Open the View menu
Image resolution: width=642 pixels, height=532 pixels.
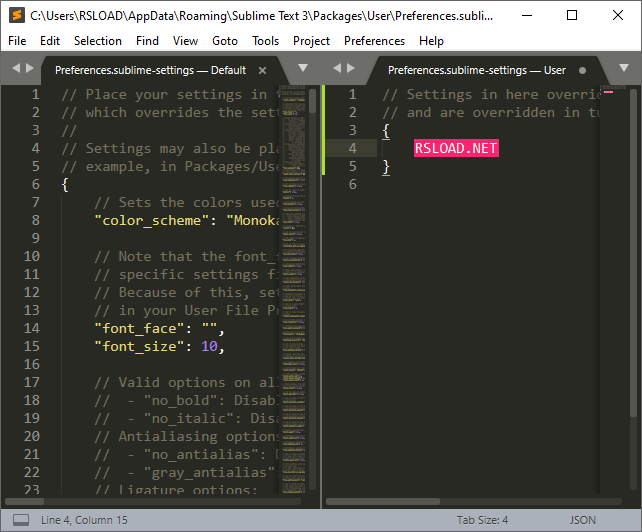(185, 41)
